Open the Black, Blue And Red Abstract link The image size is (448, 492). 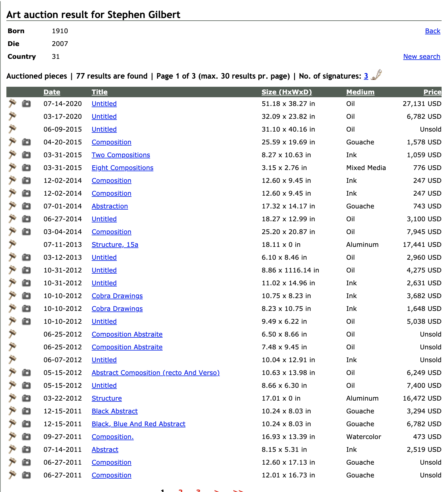click(138, 424)
